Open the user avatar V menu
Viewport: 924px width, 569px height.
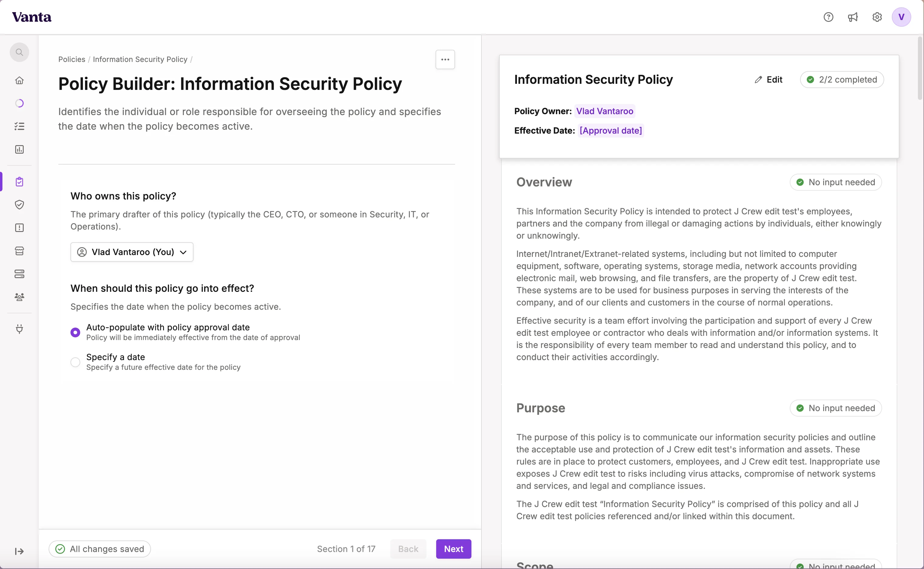click(901, 17)
